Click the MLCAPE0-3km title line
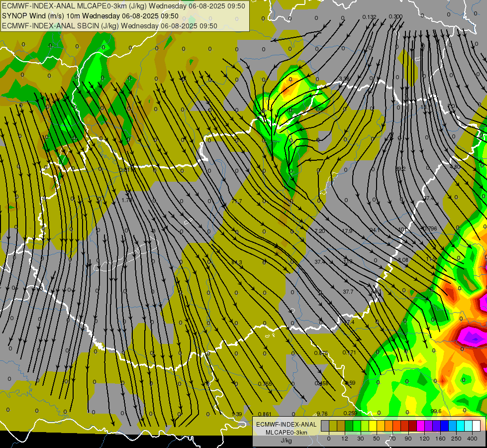The width and height of the screenshot is (487, 448). (123, 6)
